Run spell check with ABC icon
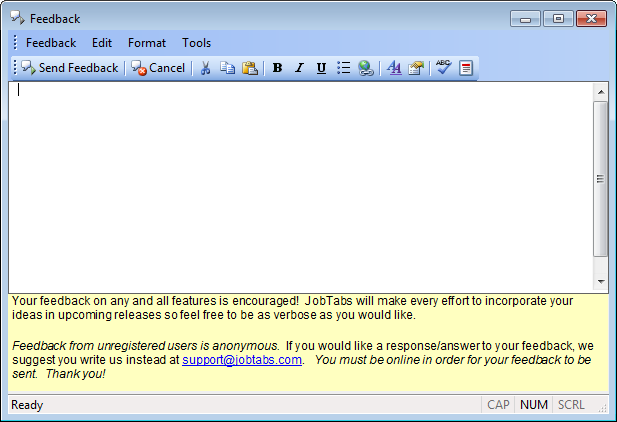Screen dimensions: 617x422 pos(444,68)
